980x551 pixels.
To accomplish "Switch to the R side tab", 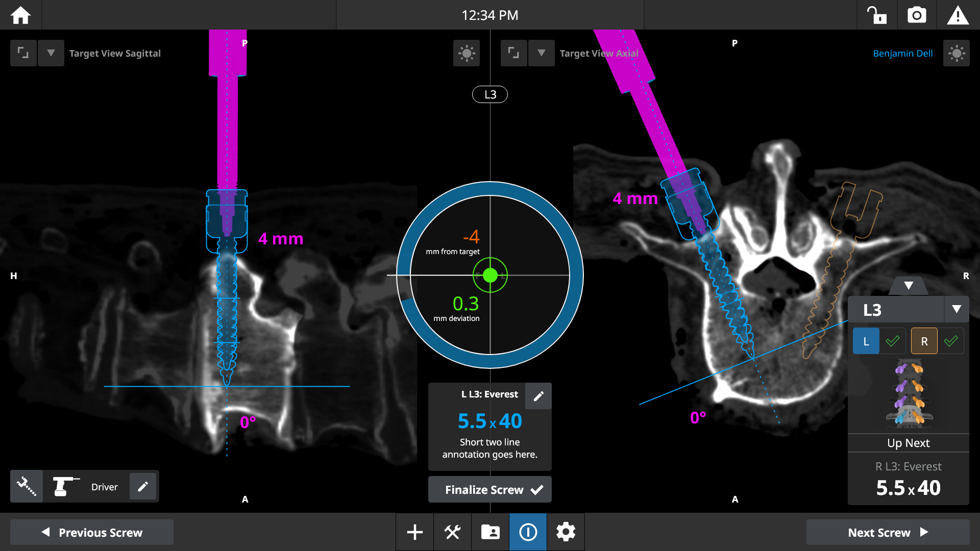I will pos(924,340).
